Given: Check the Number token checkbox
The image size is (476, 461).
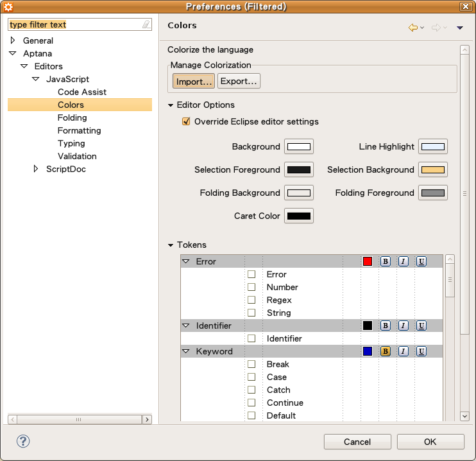Looking at the screenshot, I should 251,287.
